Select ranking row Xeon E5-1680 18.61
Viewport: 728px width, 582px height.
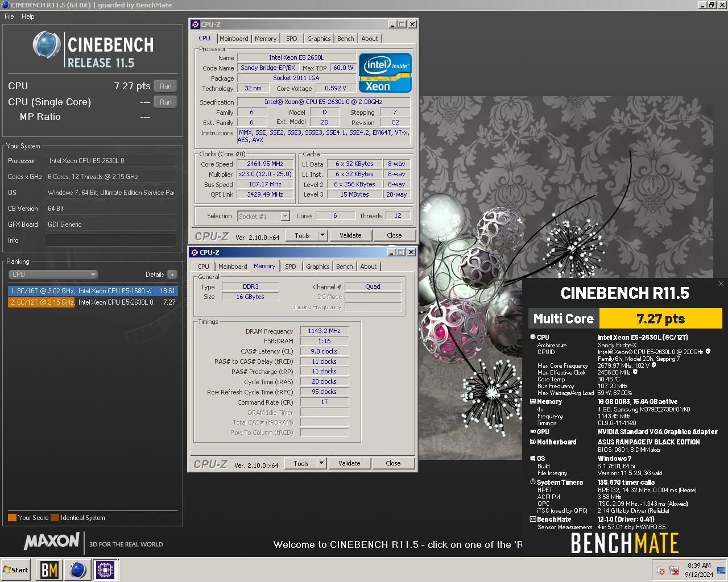point(93,290)
